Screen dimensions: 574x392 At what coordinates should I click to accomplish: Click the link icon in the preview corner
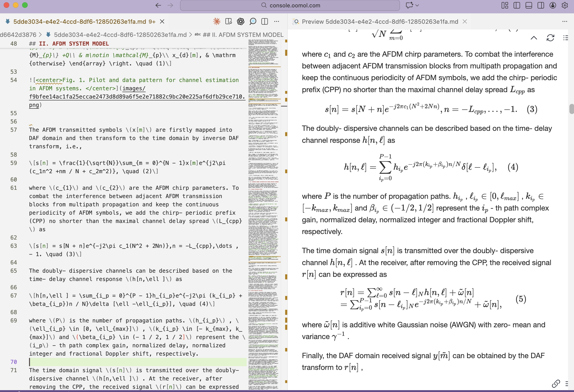point(556,384)
